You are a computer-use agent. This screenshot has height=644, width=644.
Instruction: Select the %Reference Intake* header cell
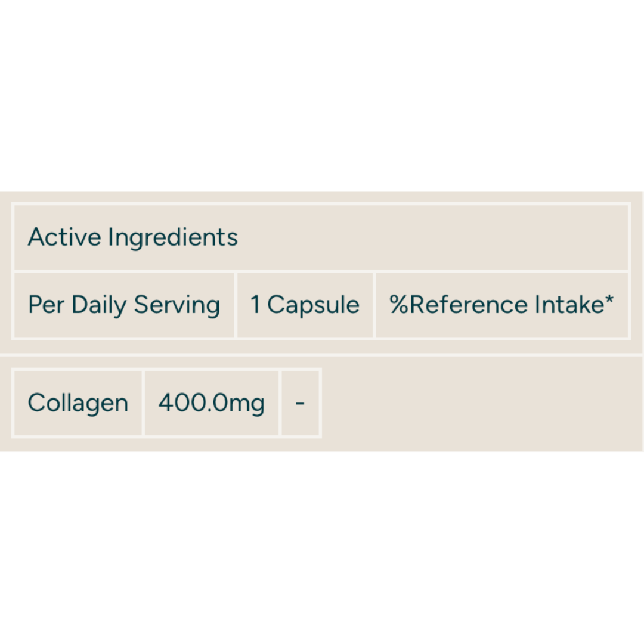(501, 305)
